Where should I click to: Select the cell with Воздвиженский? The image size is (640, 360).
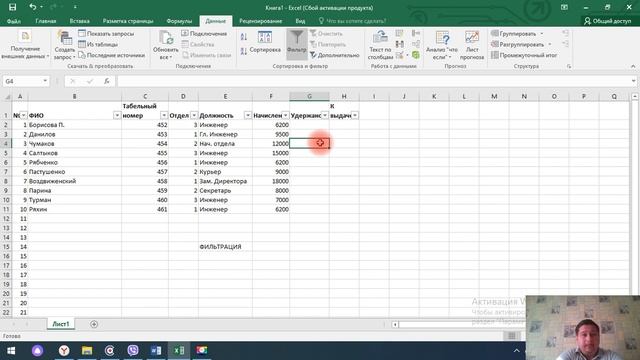click(74, 181)
